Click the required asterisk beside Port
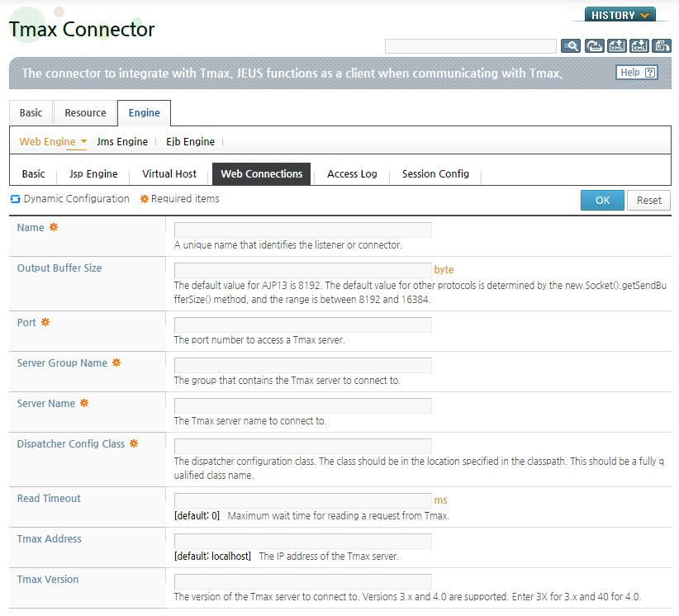 coord(45,322)
